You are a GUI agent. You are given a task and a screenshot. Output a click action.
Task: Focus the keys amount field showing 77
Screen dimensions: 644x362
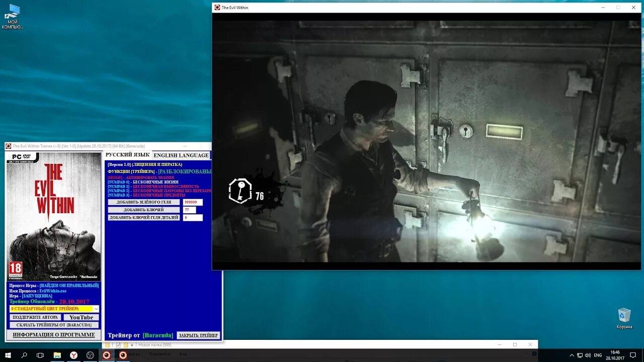click(x=190, y=210)
